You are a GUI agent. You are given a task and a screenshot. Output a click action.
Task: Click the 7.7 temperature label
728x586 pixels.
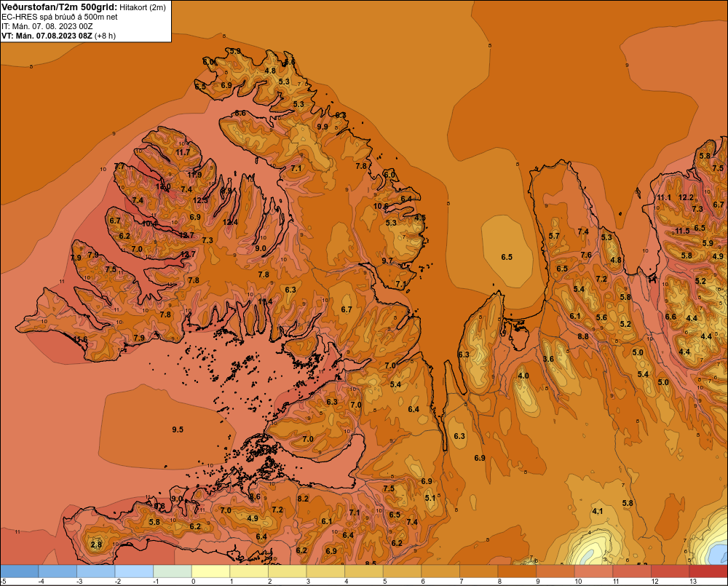pyautogui.click(x=119, y=166)
